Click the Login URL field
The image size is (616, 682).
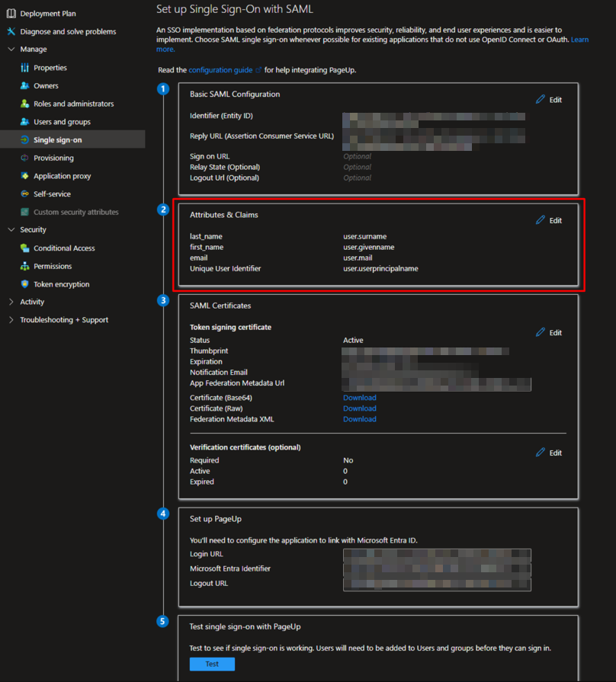click(437, 555)
